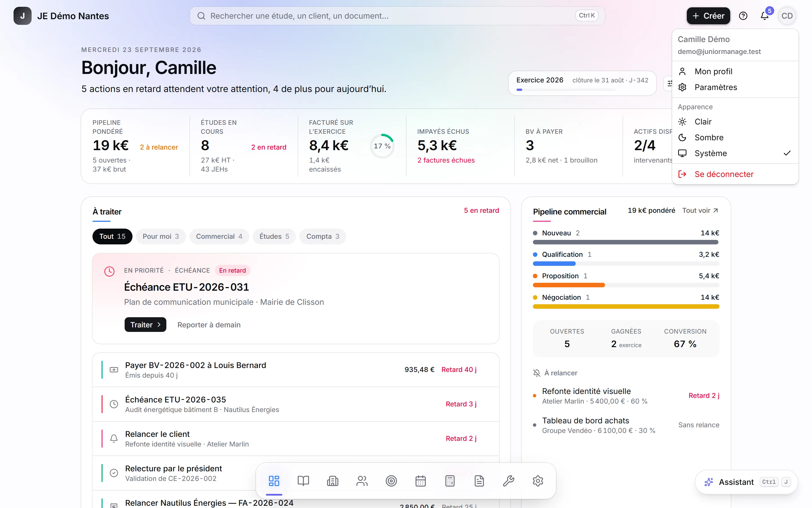Open the document icon in bottom dock
The image size is (812, 508).
[x=479, y=481]
